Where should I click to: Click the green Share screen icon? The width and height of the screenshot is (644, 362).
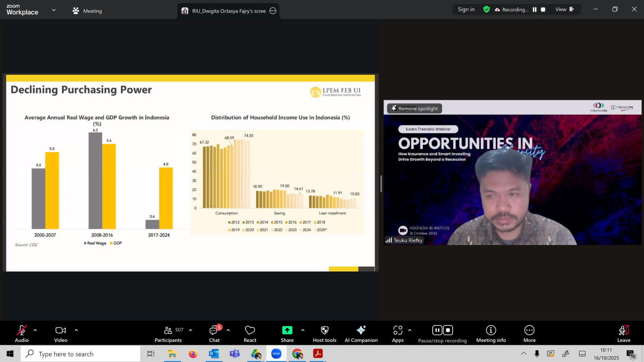point(287,330)
